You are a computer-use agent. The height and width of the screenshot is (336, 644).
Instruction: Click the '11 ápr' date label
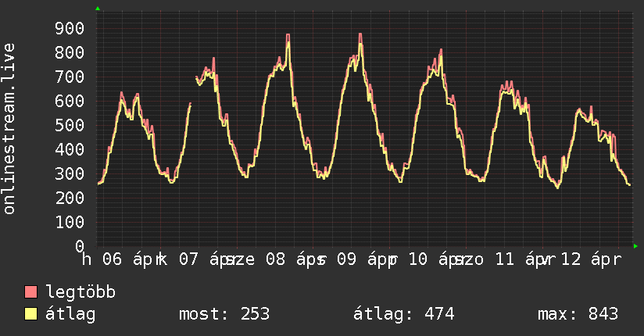[x=524, y=259]
